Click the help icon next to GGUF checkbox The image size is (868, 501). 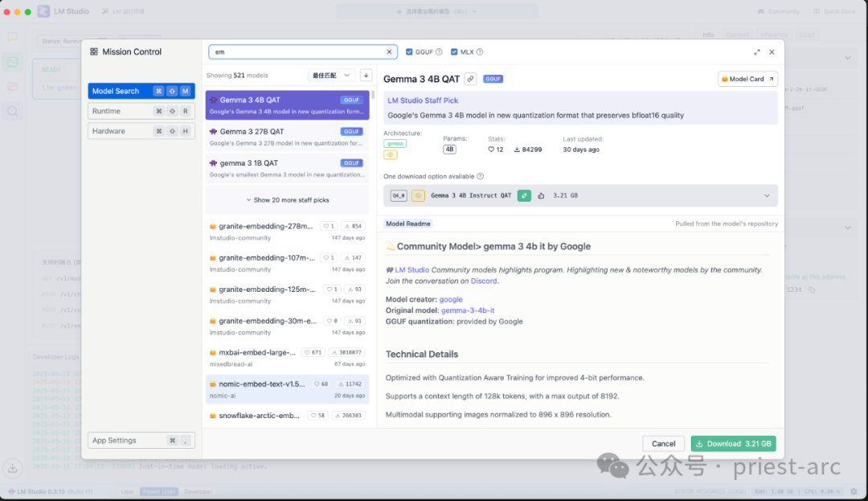pos(439,52)
